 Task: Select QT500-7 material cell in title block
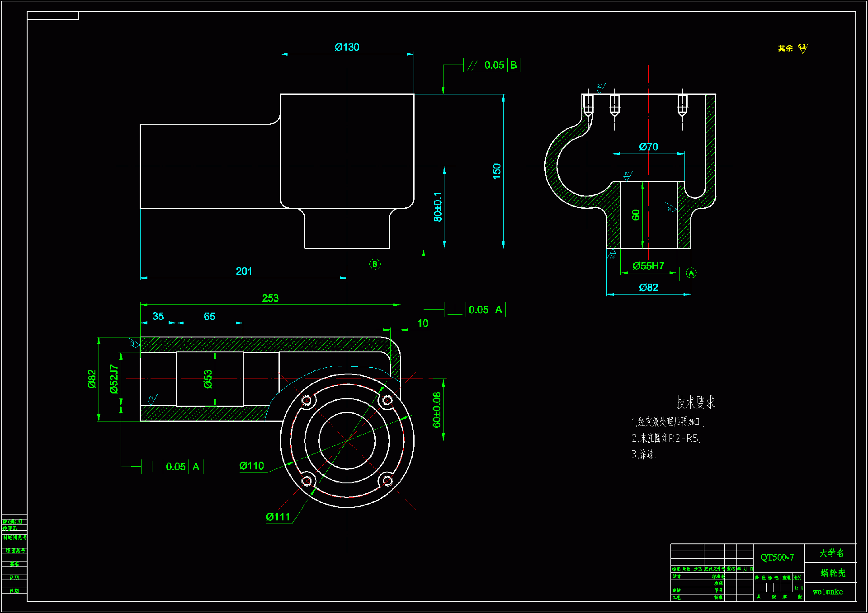[777, 557]
